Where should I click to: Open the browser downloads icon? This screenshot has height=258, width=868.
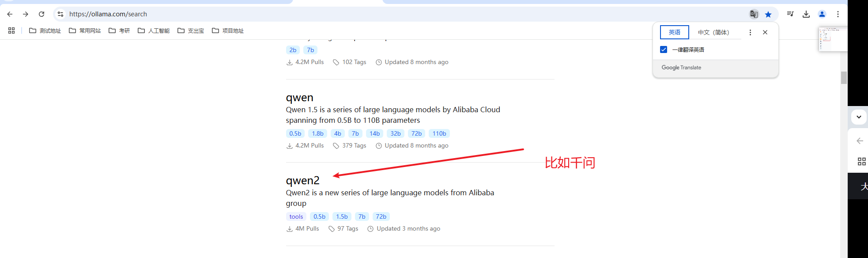click(x=806, y=14)
